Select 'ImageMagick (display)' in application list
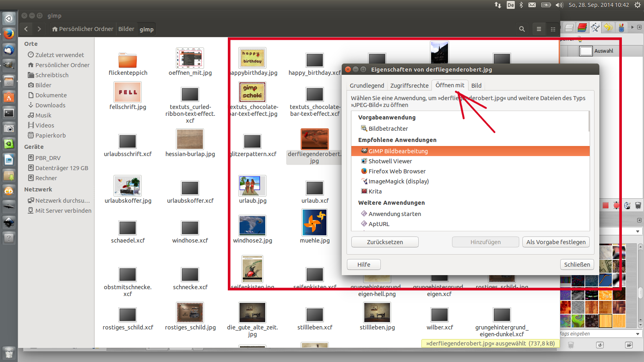Screen dimensions: 644x362 470,181
